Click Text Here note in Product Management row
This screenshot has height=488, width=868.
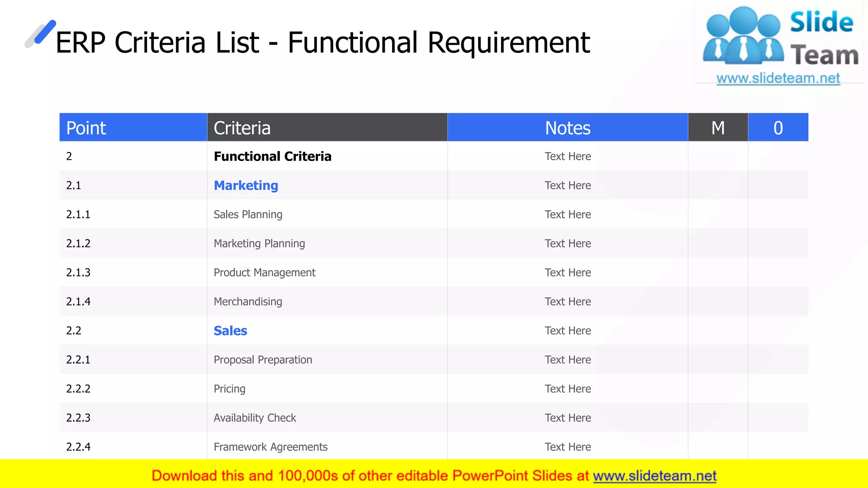[x=568, y=272]
